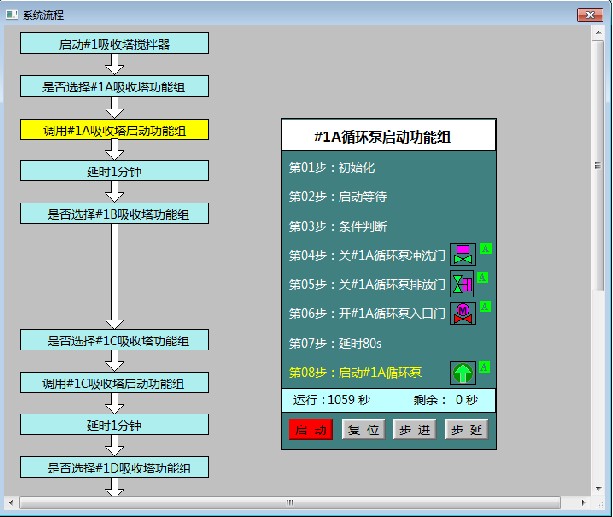613x517 pixels.
Task: Click the motorized inlet valve icon for step 06
Action: (462, 314)
